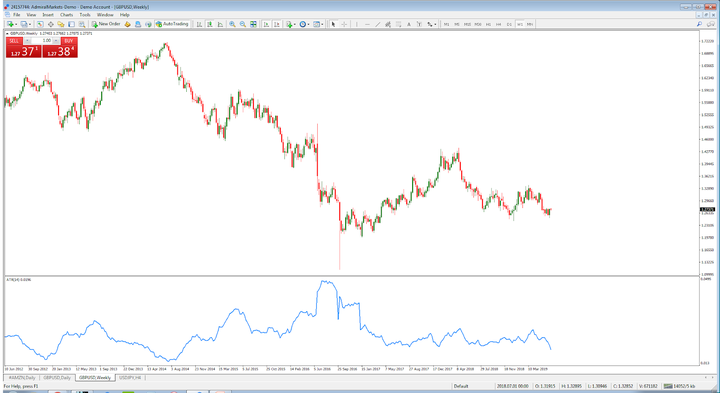Image resolution: width=720 pixels, height=393 pixels.
Task: Select the Text Label tool
Action: click(x=419, y=24)
